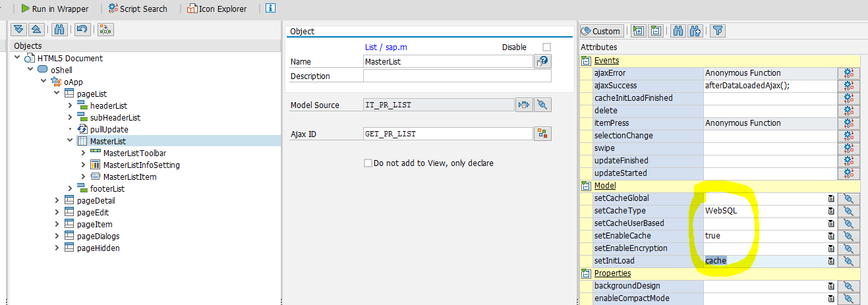Click the Find next binoculars in the Attributes toolbar

coord(695,31)
